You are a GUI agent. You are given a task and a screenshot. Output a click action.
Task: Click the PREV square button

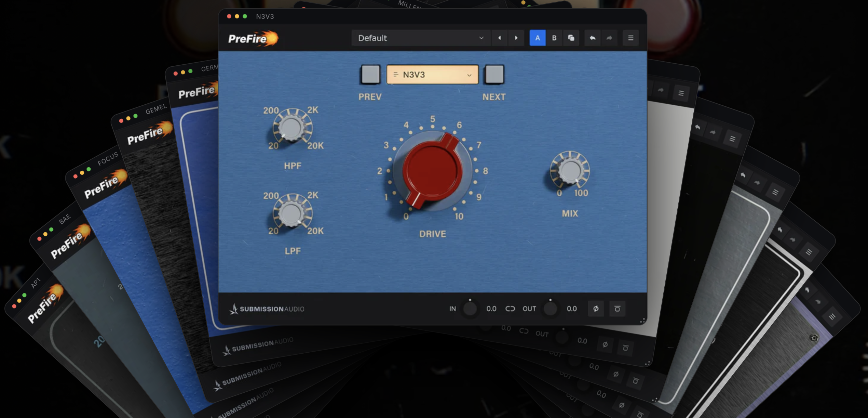370,74
